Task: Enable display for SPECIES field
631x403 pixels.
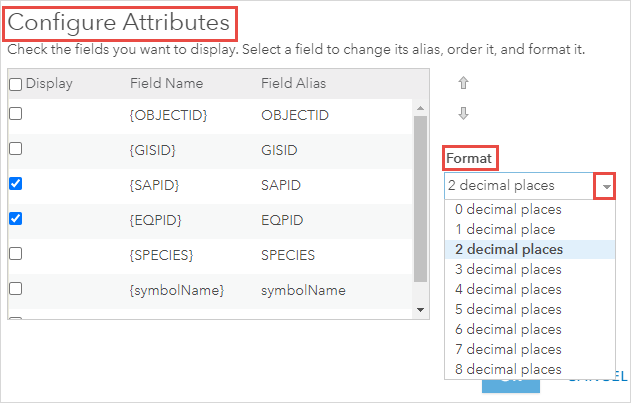Action: [x=15, y=253]
